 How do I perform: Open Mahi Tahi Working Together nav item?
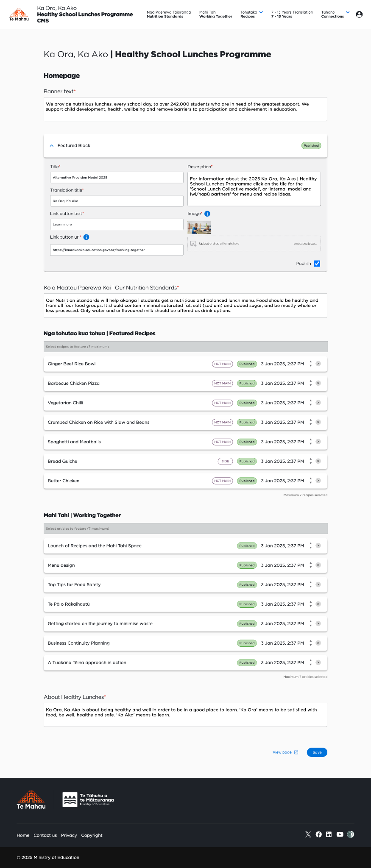(215, 14)
